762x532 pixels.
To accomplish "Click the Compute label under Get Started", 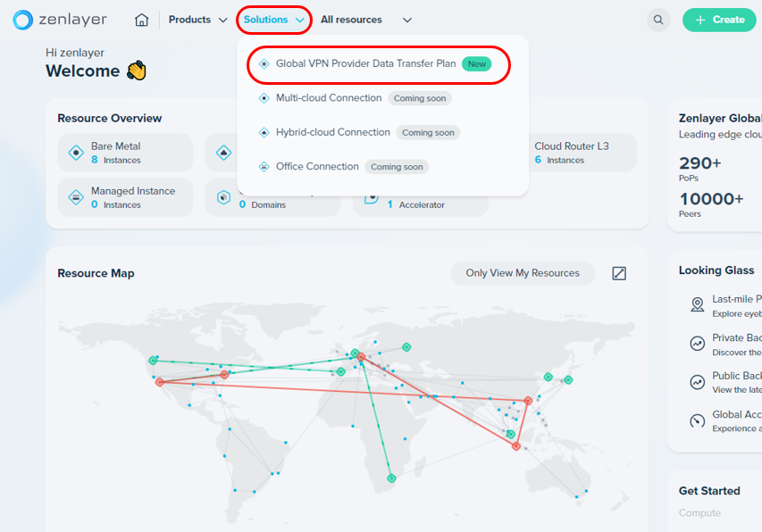I will [699, 513].
